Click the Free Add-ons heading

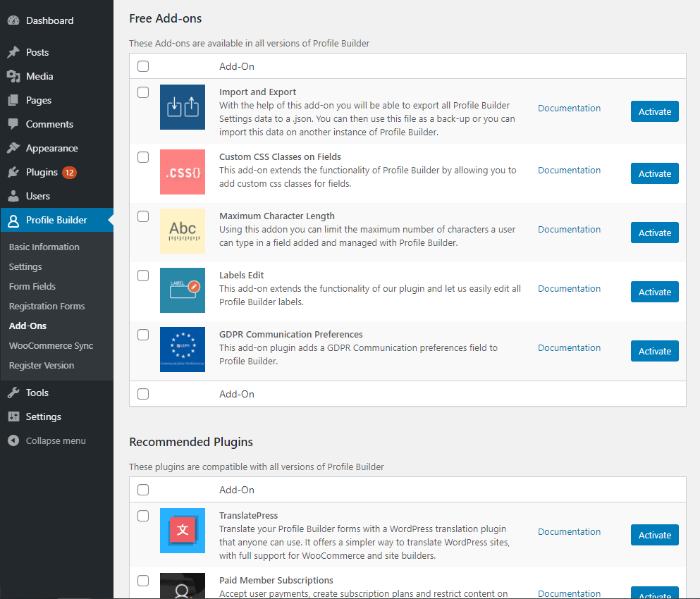point(166,18)
